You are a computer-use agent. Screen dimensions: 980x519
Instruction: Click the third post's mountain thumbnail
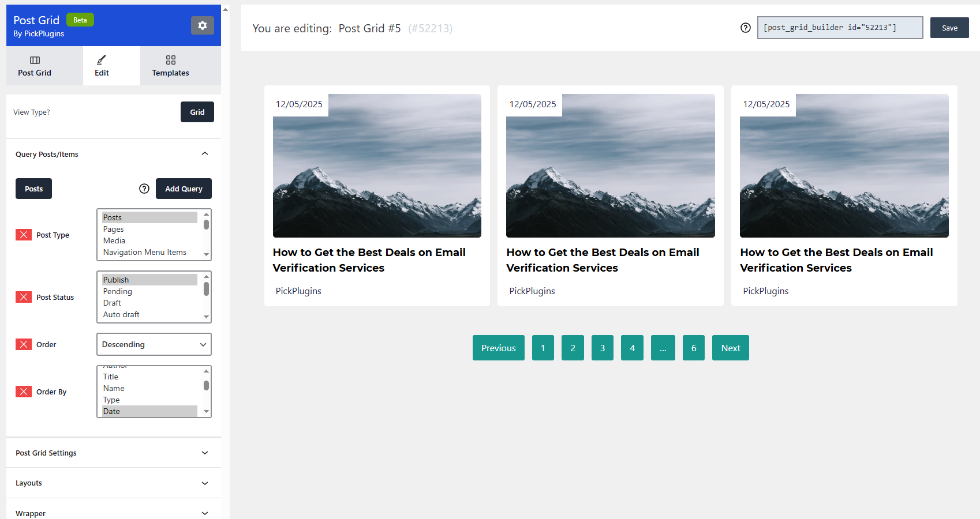point(844,166)
